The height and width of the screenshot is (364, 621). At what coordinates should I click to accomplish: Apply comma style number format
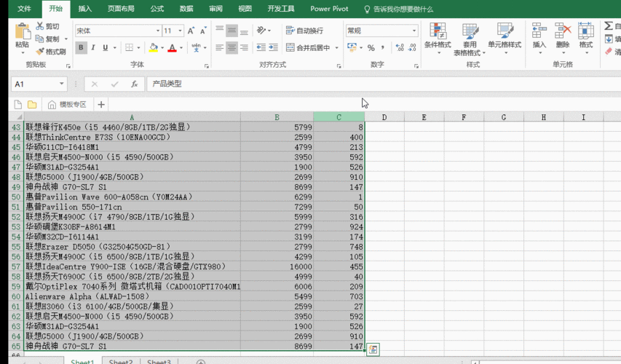(x=383, y=47)
